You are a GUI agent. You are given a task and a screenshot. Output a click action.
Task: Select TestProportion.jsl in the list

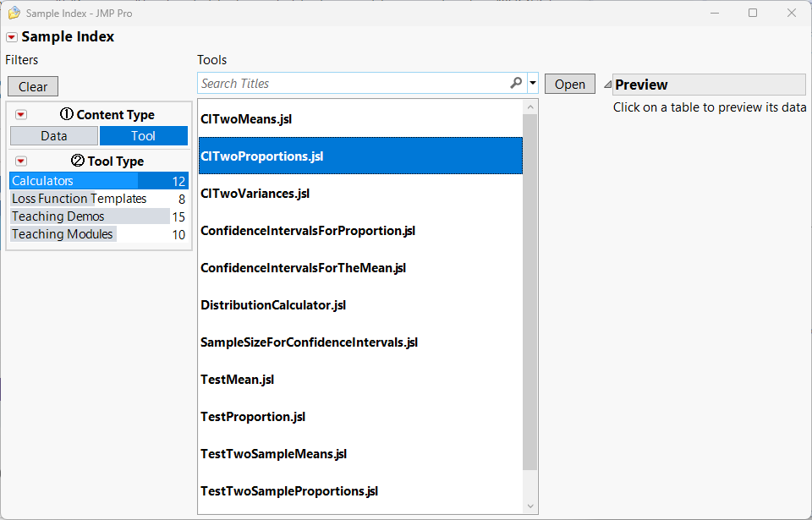(360, 417)
